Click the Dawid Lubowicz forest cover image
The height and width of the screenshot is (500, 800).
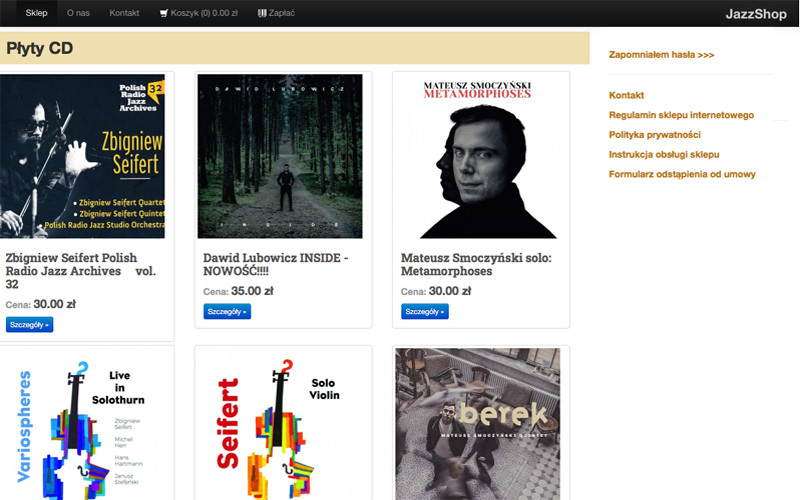pyautogui.click(x=280, y=156)
